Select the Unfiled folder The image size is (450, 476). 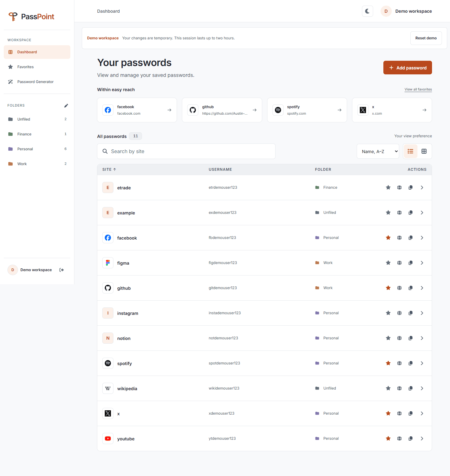click(37, 119)
